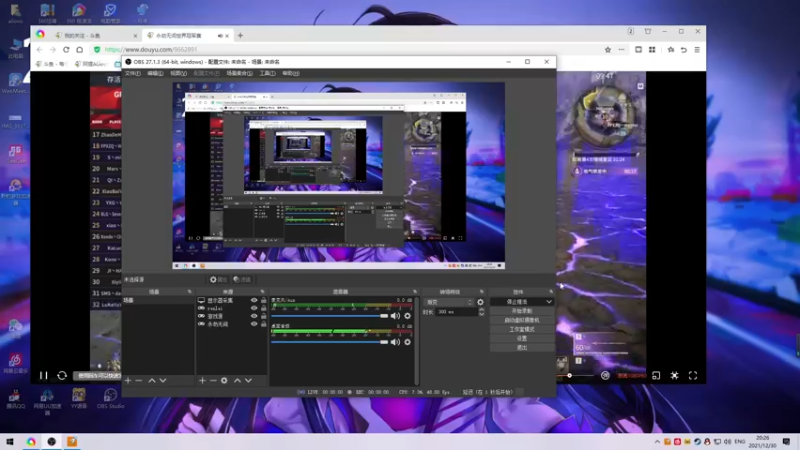
Task: Mute the 桌面音频 speaker icon
Action: click(x=395, y=342)
